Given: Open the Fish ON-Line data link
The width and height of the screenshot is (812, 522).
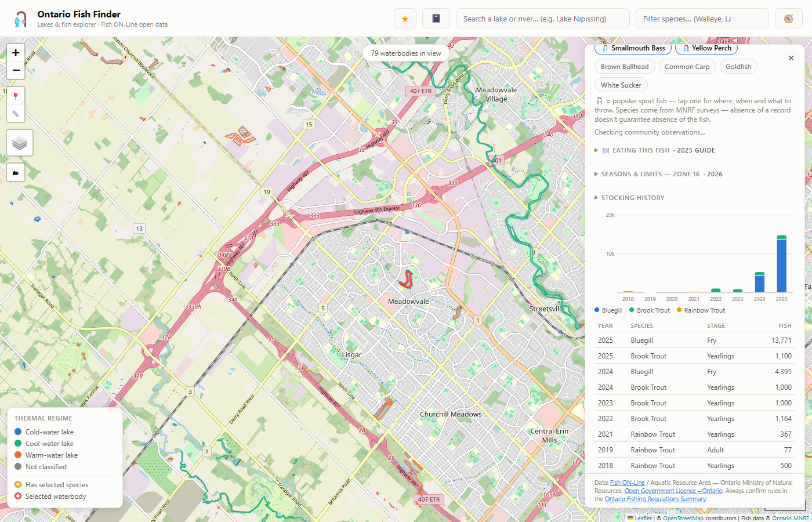Looking at the screenshot, I should point(627,483).
